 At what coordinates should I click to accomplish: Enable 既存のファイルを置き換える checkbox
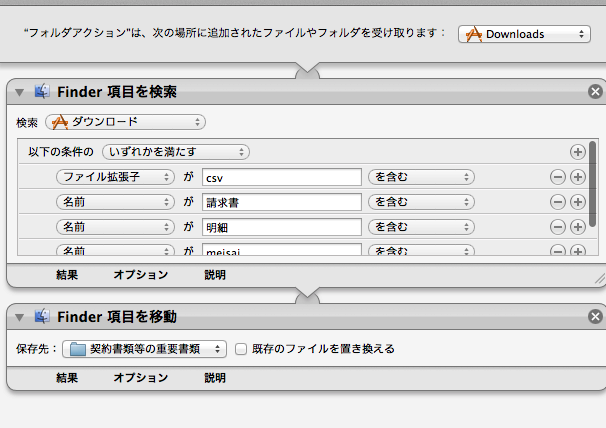pos(241,349)
